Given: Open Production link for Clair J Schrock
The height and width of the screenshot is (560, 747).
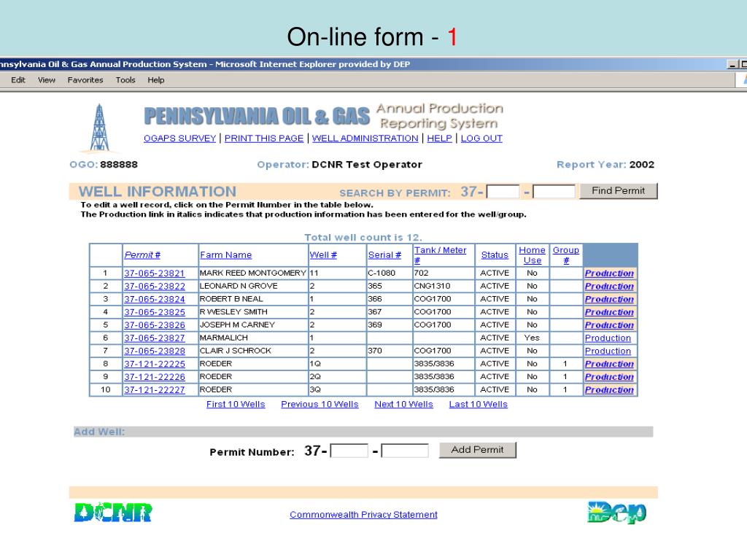Looking at the screenshot, I should [x=608, y=351].
